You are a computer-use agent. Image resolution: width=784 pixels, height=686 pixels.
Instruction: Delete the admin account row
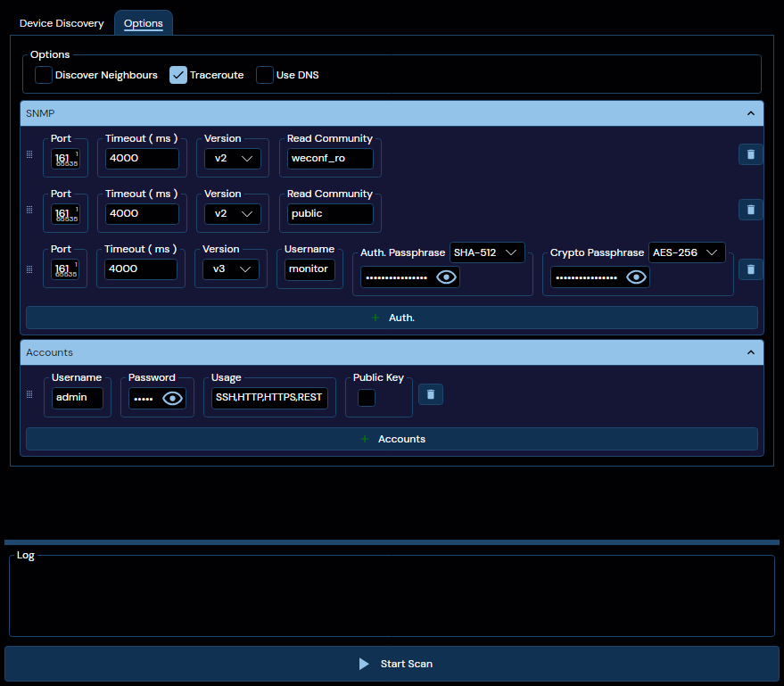click(431, 394)
